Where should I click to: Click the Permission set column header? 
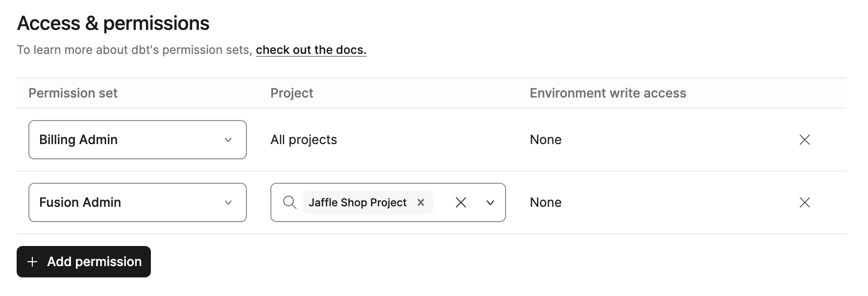click(x=73, y=93)
